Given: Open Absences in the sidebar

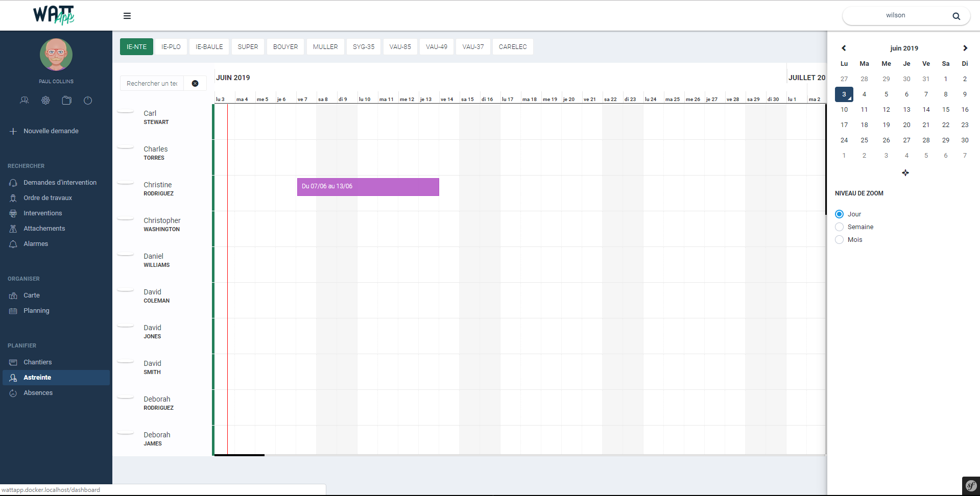Looking at the screenshot, I should tap(38, 393).
